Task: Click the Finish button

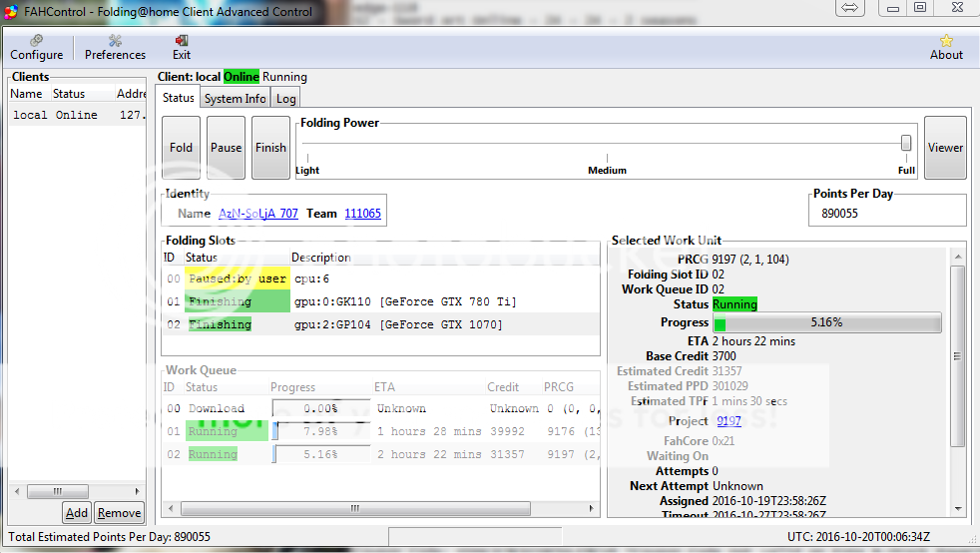Action: (270, 148)
